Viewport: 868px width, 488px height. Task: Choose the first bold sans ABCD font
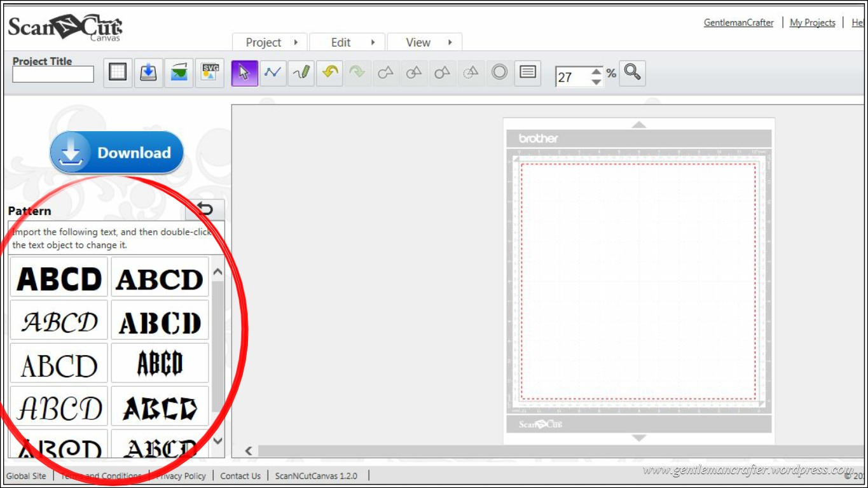[59, 278]
